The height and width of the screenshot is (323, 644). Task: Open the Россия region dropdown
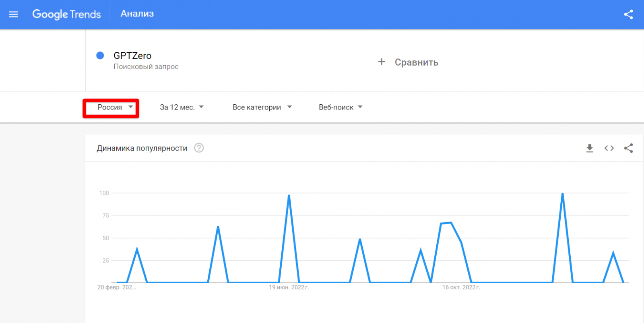click(x=115, y=108)
